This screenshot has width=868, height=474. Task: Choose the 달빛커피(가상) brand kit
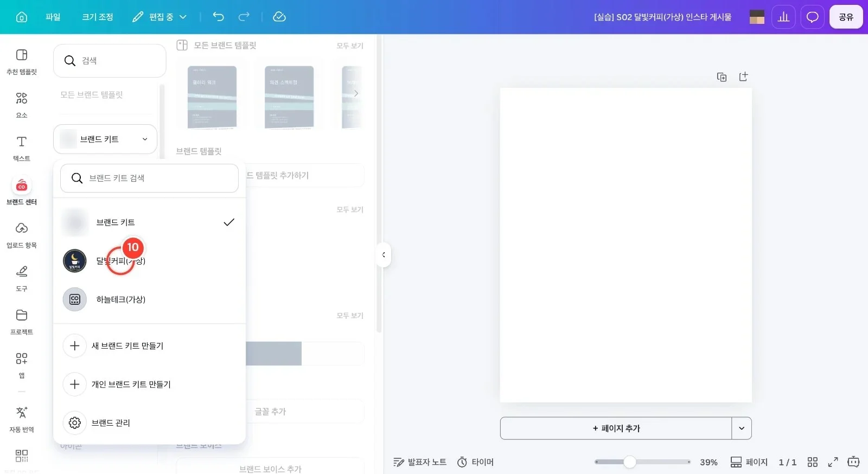149,261
